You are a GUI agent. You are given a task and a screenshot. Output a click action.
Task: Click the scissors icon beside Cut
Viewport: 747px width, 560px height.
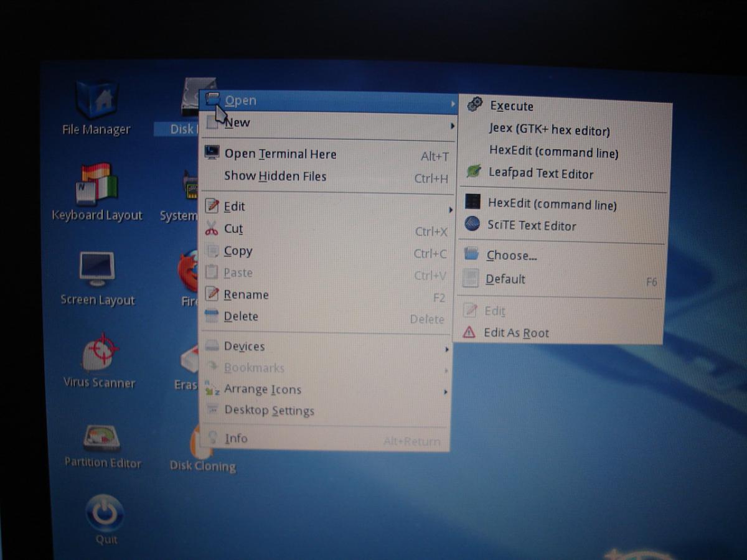[x=212, y=228]
